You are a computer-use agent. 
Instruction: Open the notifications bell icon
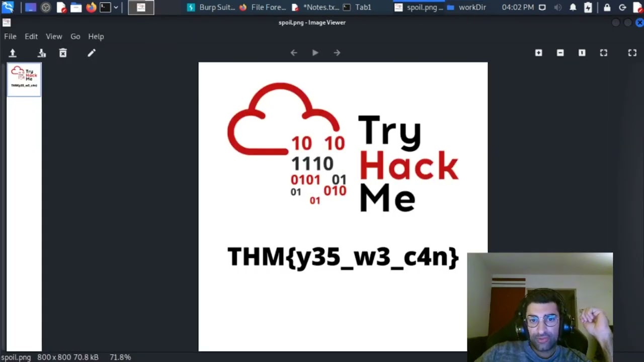point(573,8)
